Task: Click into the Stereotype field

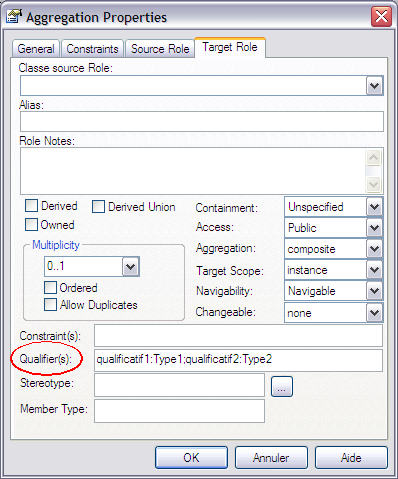Action: click(179, 385)
